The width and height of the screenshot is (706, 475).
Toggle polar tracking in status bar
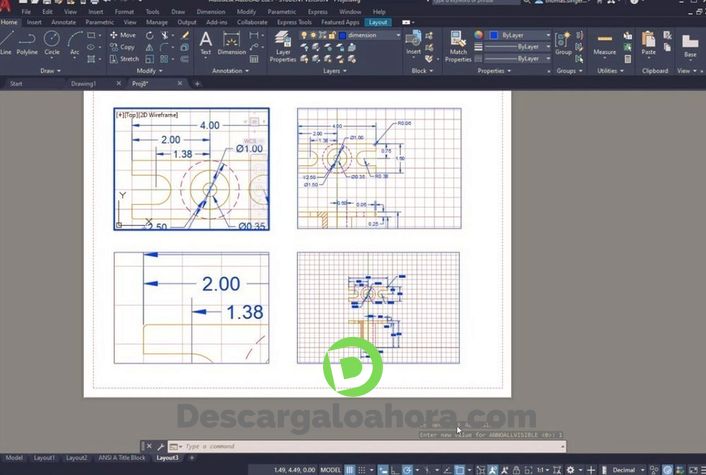coord(407,470)
